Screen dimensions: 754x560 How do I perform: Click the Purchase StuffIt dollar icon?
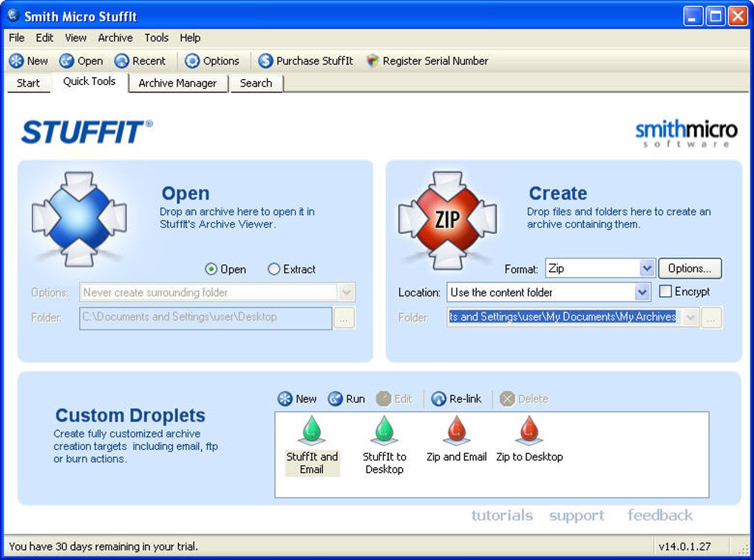[x=265, y=61]
